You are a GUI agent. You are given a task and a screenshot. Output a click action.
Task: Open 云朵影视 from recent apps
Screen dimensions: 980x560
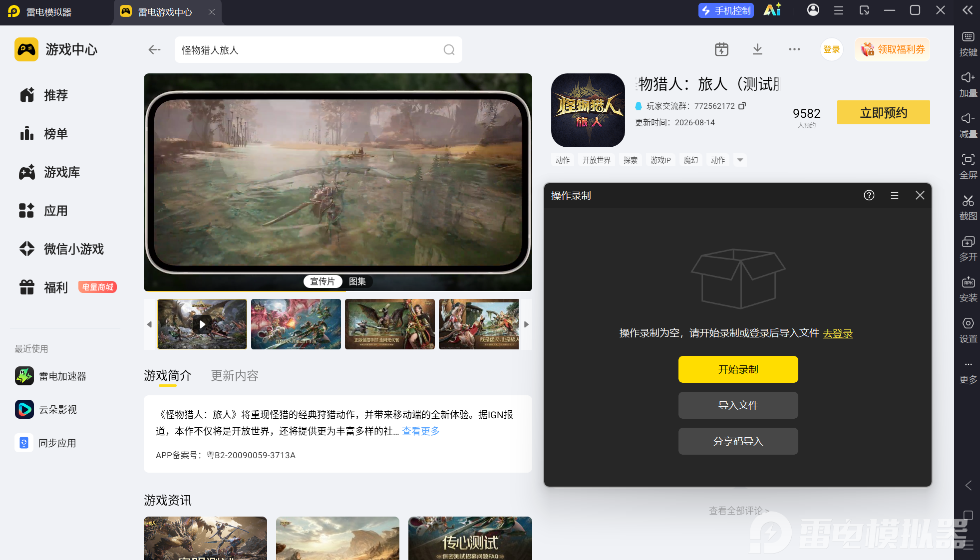(45, 409)
